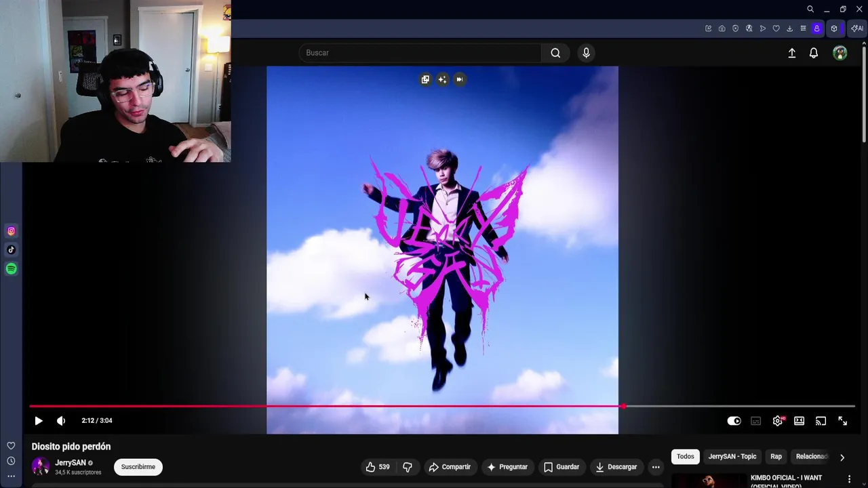The height and width of the screenshot is (488, 868).
Task: Open more actions three-dots beside Descargar
Action: tap(656, 467)
